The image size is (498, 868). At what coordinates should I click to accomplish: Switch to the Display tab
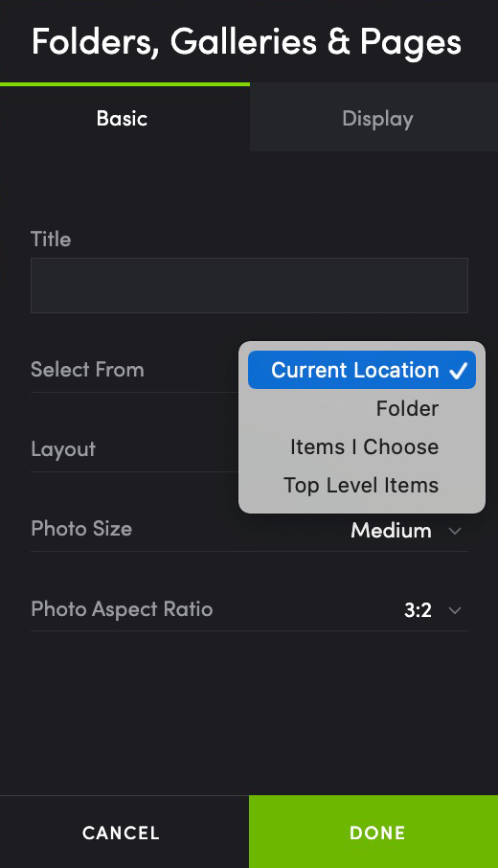pos(374,118)
